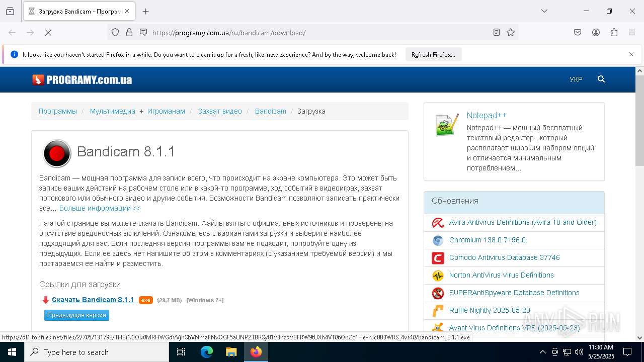Click the red download arrow icon
Image resolution: width=644 pixels, height=362 pixels.
pyautogui.click(x=46, y=300)
